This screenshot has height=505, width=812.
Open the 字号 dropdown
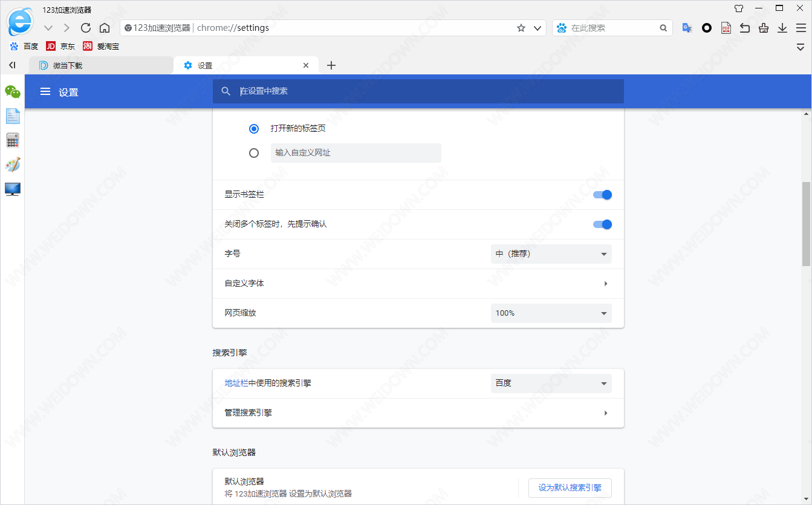tap(551, 254)
